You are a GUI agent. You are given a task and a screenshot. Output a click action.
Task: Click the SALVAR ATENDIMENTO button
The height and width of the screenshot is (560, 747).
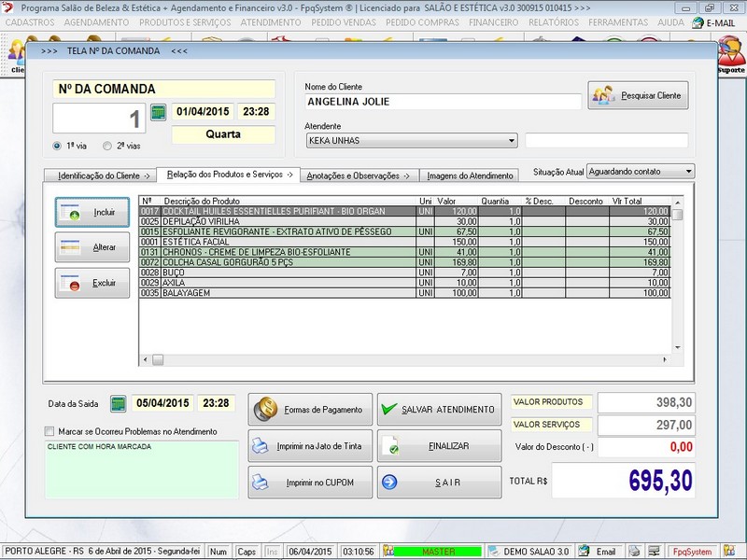[439, 410]
